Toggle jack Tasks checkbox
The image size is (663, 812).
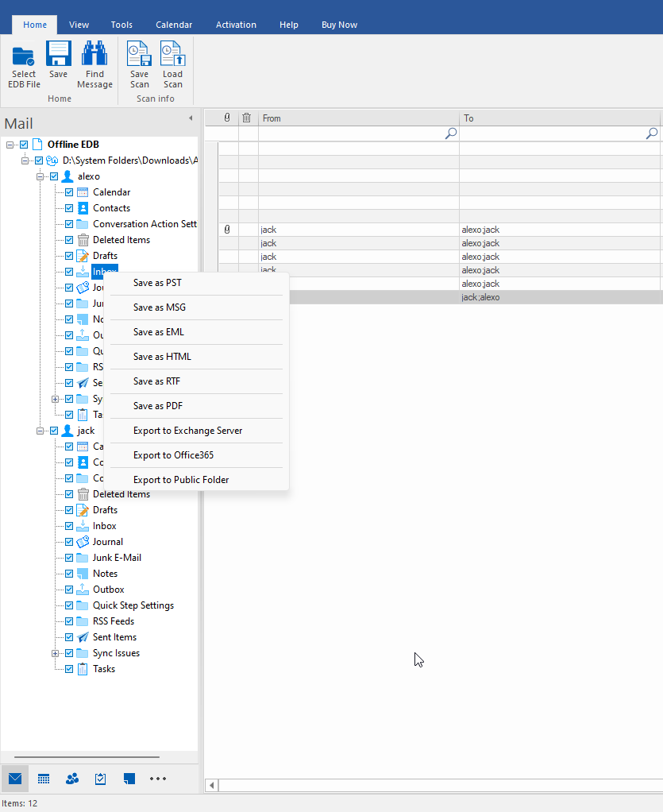tap(69, 669)
